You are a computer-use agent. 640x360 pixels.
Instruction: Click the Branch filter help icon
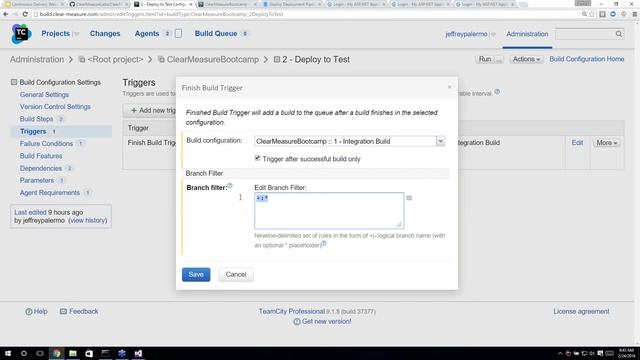[230, 186]
